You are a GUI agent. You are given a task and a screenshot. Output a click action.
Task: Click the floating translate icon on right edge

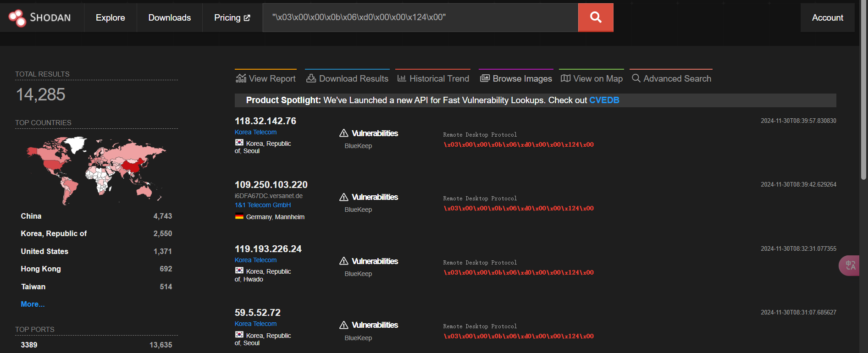tap(850, 265)
